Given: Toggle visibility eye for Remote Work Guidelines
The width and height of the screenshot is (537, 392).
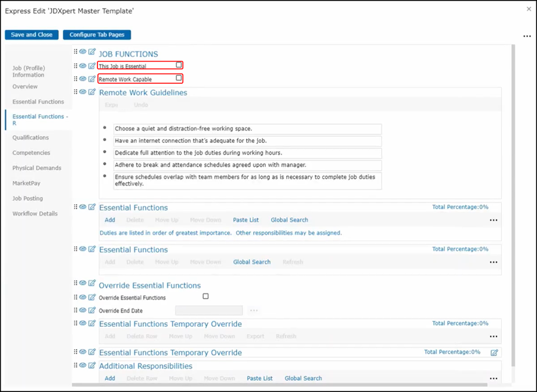Looking at the screenshot, I should (83, 92).
